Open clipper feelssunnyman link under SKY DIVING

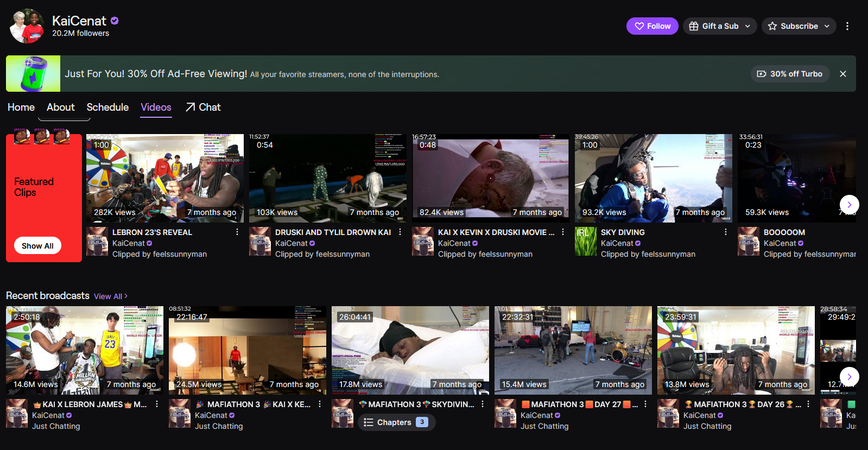[648, 254]
